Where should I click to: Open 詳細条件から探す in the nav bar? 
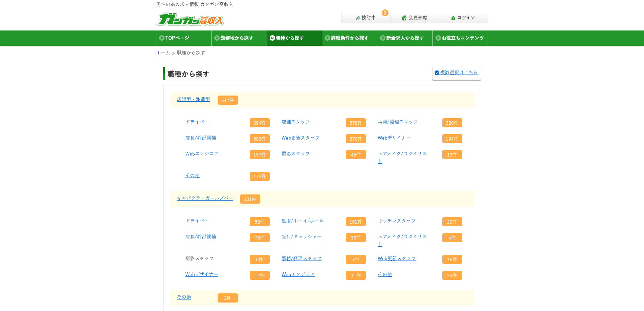[350, 38]
